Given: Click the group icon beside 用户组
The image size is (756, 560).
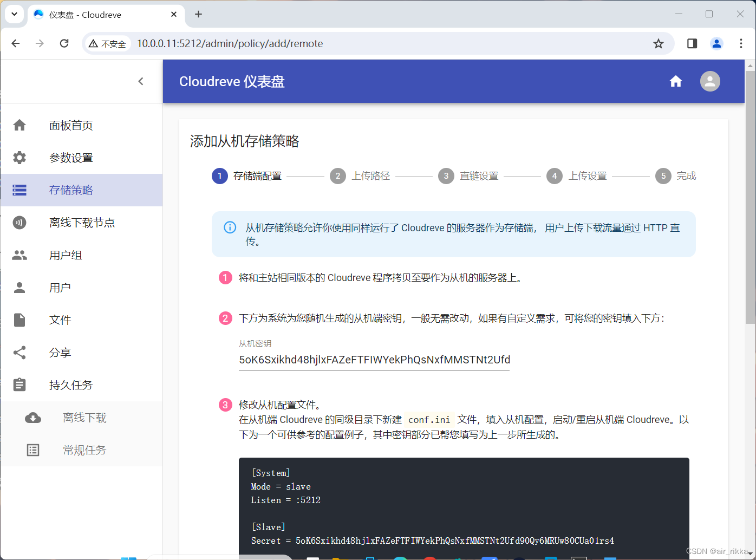Looking at the screenshot, I should (19, 255).
